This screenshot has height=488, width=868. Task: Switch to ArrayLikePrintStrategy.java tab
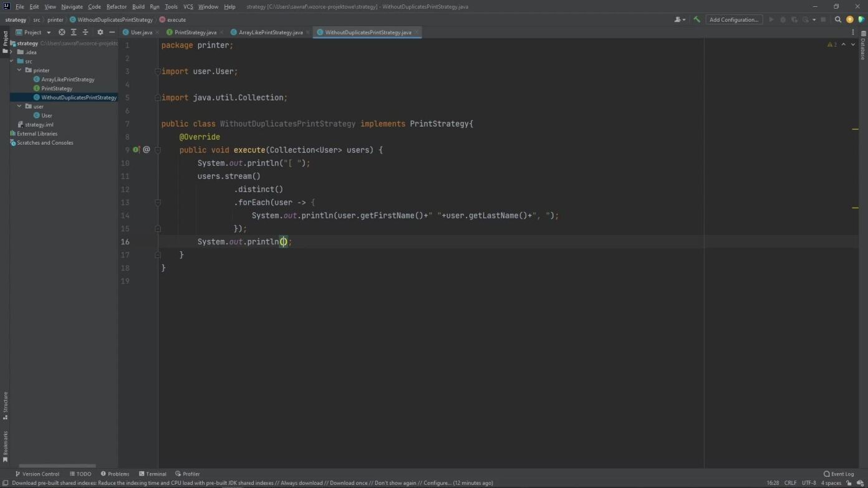(271, 32)
